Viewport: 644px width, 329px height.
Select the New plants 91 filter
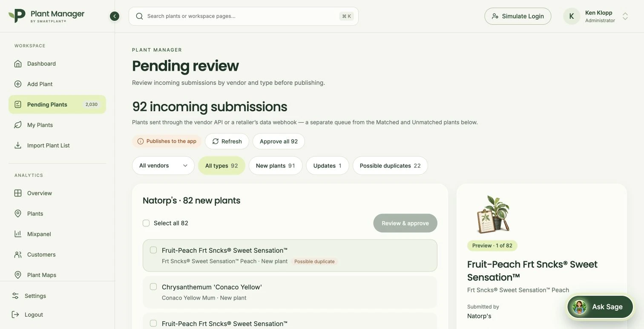pos(276,166)
